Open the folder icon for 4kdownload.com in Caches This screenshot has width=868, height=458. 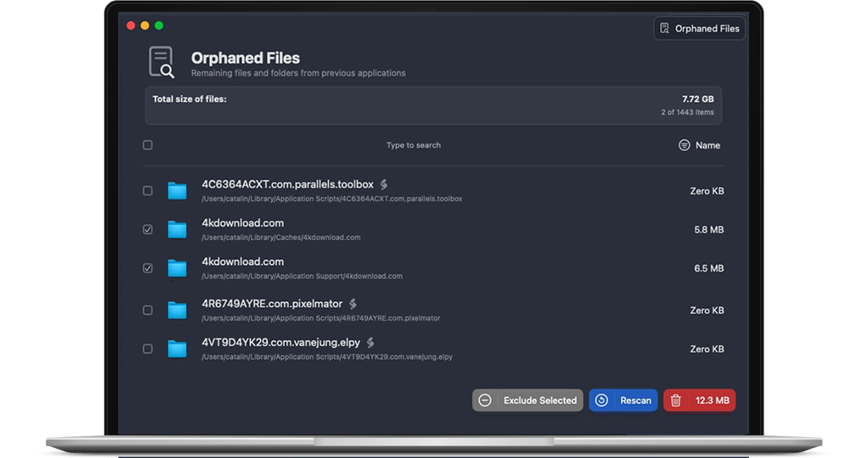(x=177, y=230)
